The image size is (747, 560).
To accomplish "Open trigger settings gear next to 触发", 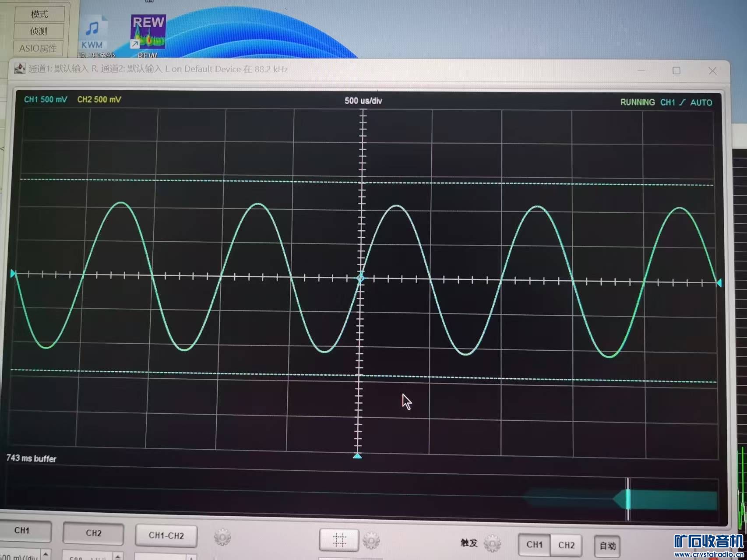I will (x=493, y=543).
